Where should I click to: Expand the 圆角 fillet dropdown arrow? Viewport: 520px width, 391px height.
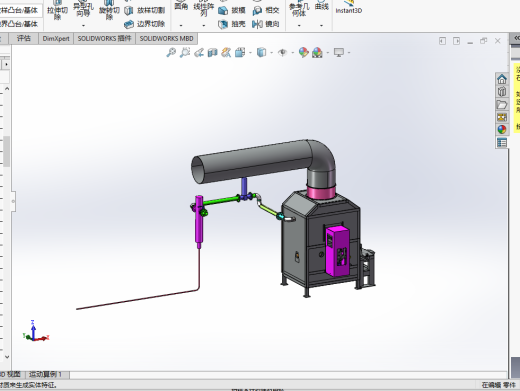click(181, 25)
